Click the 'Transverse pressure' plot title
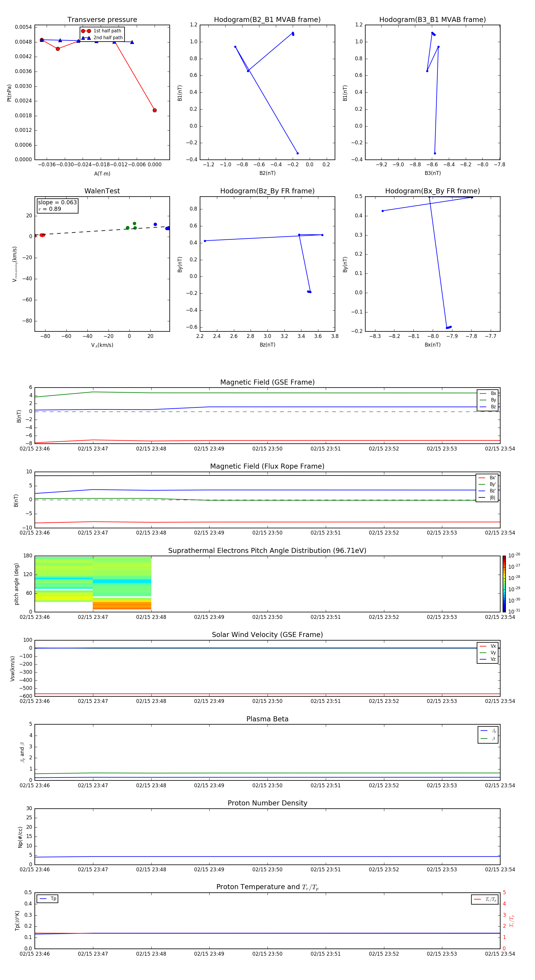Screen dimensions: 535x980 coord(102,20)
